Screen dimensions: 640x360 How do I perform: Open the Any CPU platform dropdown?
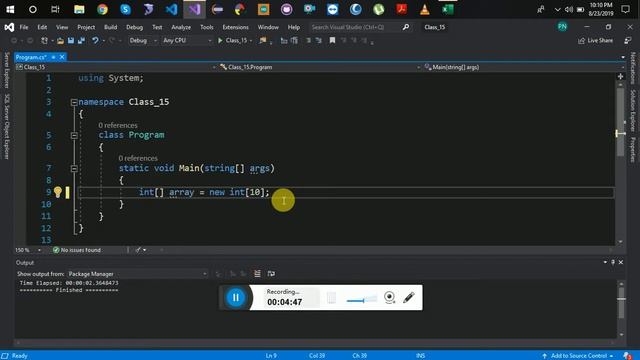coord(187,40)
